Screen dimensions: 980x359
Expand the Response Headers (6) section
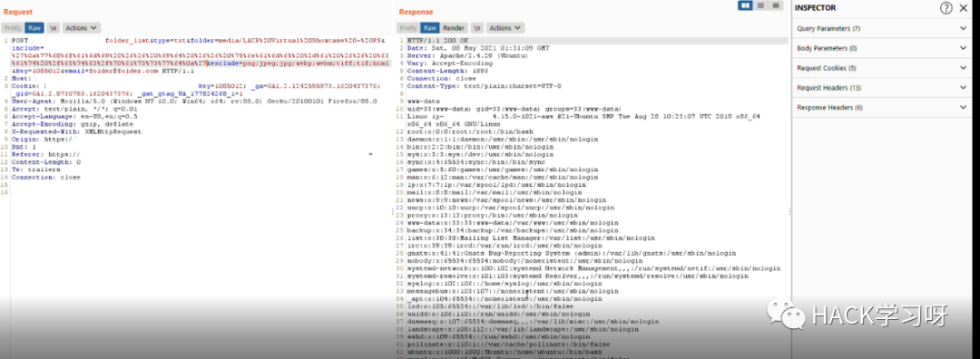(x=882, y=107)
